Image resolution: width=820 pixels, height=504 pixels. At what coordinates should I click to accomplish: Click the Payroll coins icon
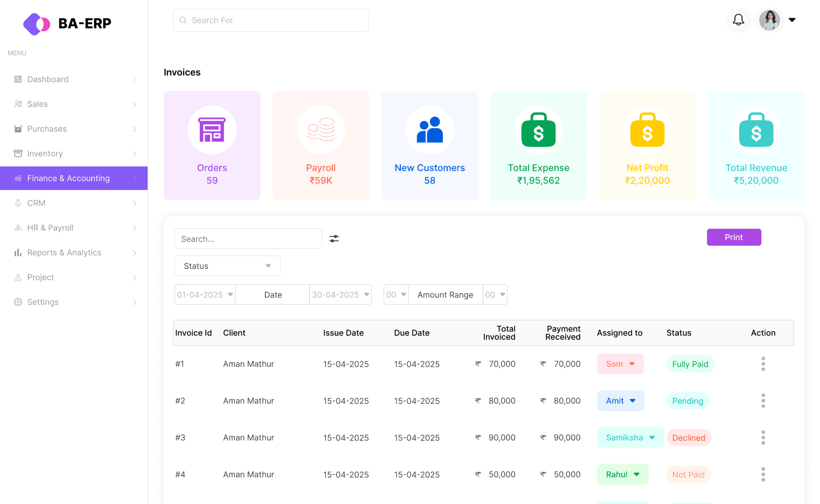[321, 130]
